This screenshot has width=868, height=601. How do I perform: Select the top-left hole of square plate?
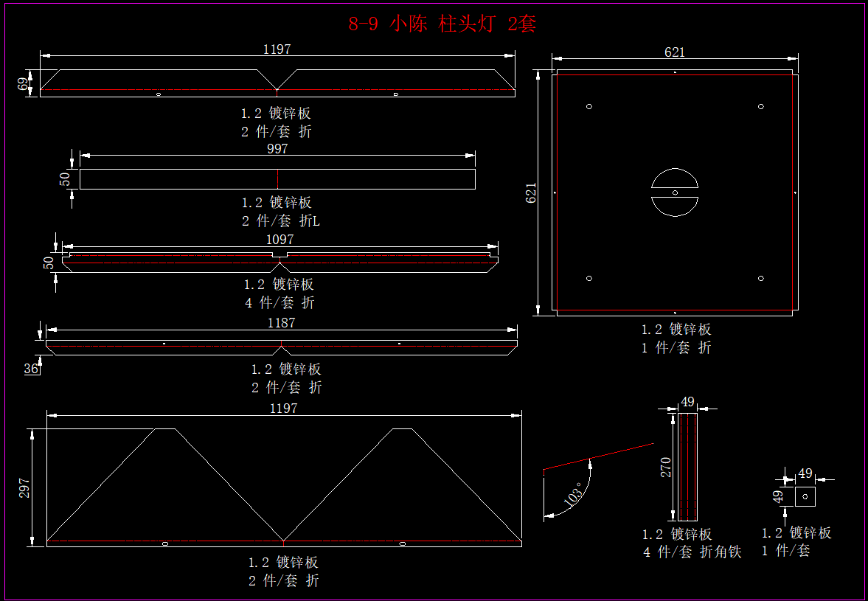589,107
